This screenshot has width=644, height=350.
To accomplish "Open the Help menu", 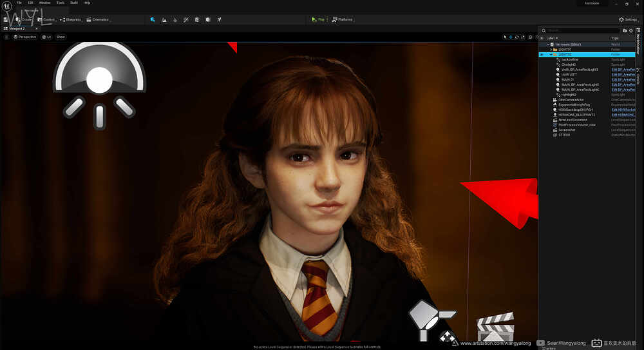I will click(87, 3).
